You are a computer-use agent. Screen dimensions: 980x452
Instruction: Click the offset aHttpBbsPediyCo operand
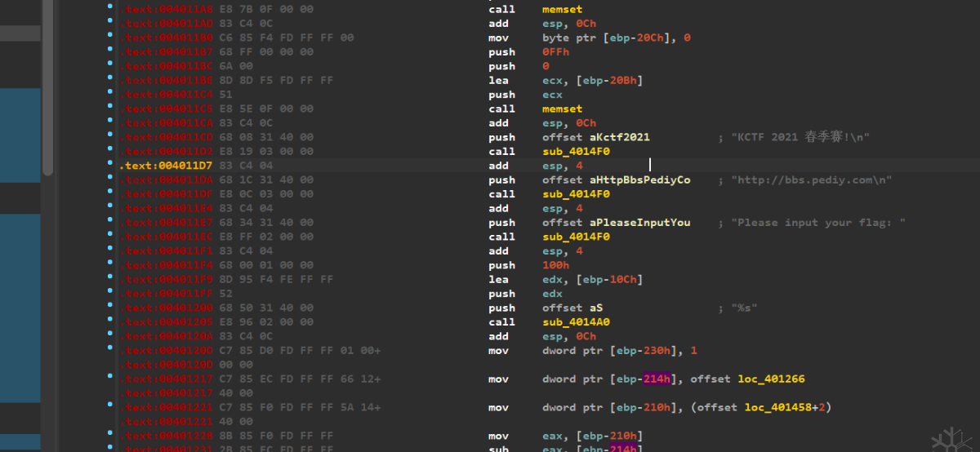click(617, 179)
